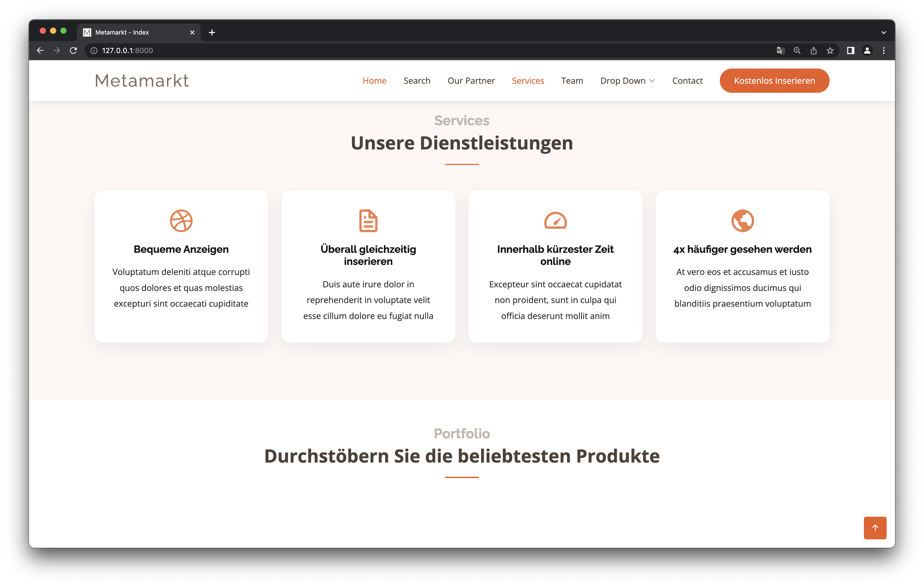The image size is (924, 586).
Task: Click the speedometer gauge icon in third card
Action: (x=555, y=221)
